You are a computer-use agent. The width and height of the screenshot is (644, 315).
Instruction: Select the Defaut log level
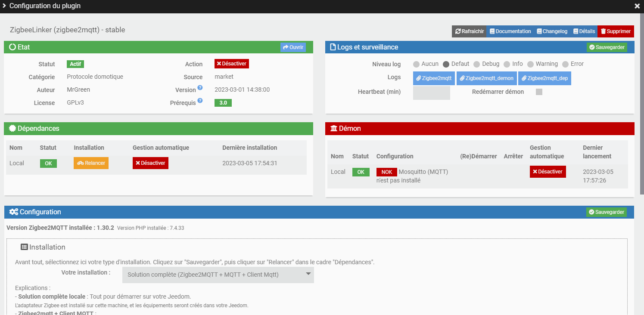pos(446,64)
